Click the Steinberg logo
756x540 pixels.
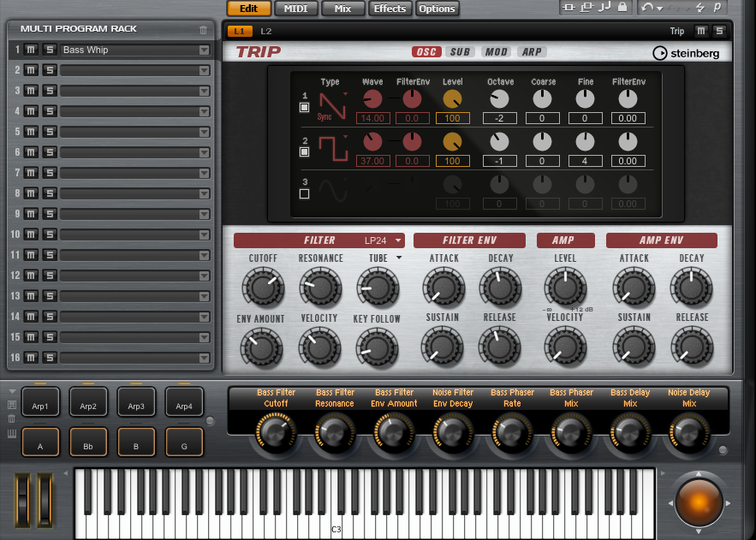point(686,53)
